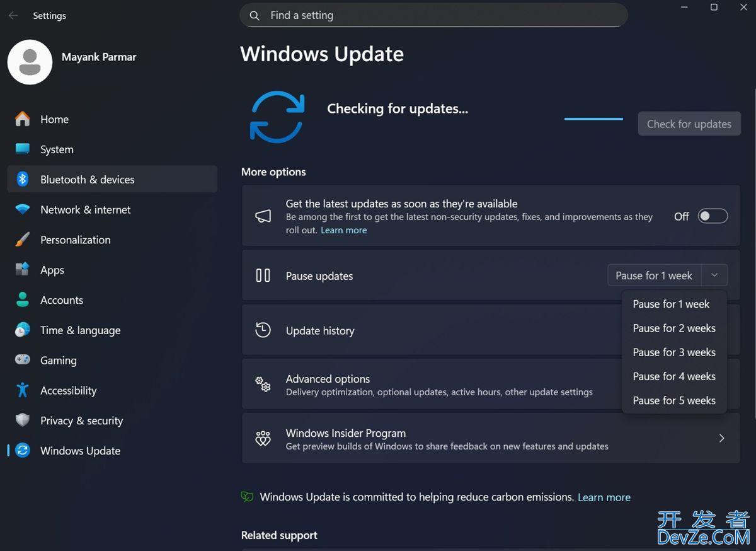Click the Windows Insider Program hearts icon
Screen dimensions: 756x551
click(263, 439)
